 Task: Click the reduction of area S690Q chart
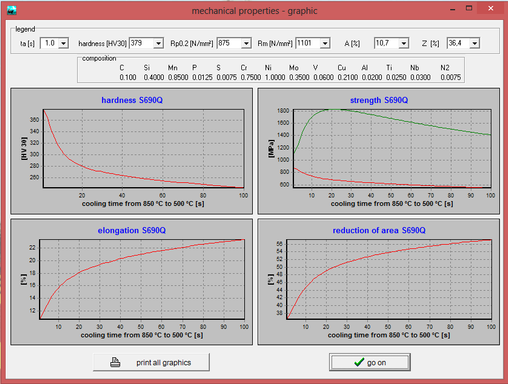(379, 282)
